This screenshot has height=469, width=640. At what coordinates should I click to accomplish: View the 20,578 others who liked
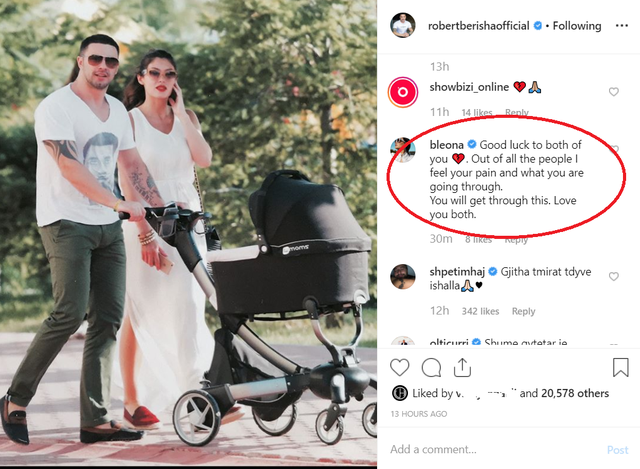click(x=575, y=393)
